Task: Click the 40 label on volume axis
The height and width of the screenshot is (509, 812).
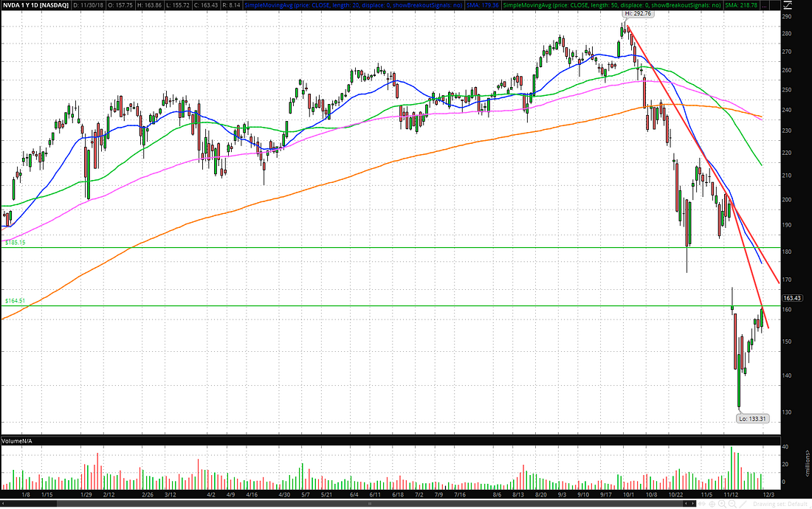Action: pos(785,447)
